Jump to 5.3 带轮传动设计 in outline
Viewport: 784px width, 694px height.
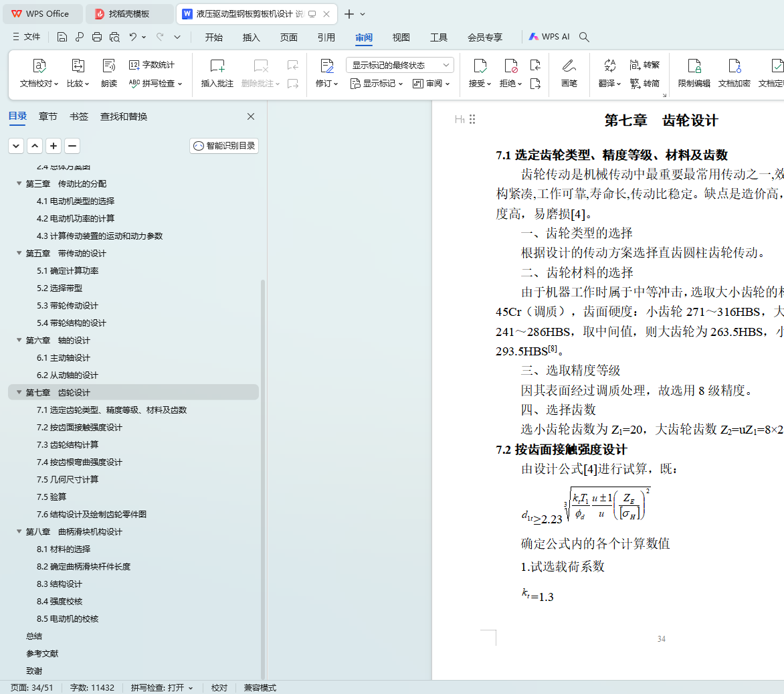pyautogui.click(x=68, y=306)
